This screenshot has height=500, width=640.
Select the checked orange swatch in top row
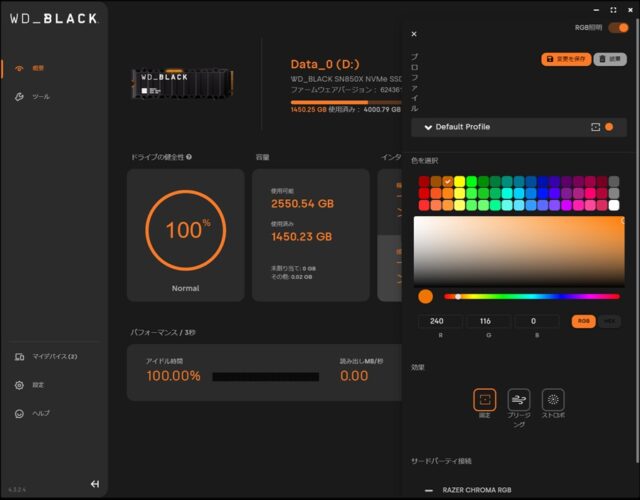(448, 181)
